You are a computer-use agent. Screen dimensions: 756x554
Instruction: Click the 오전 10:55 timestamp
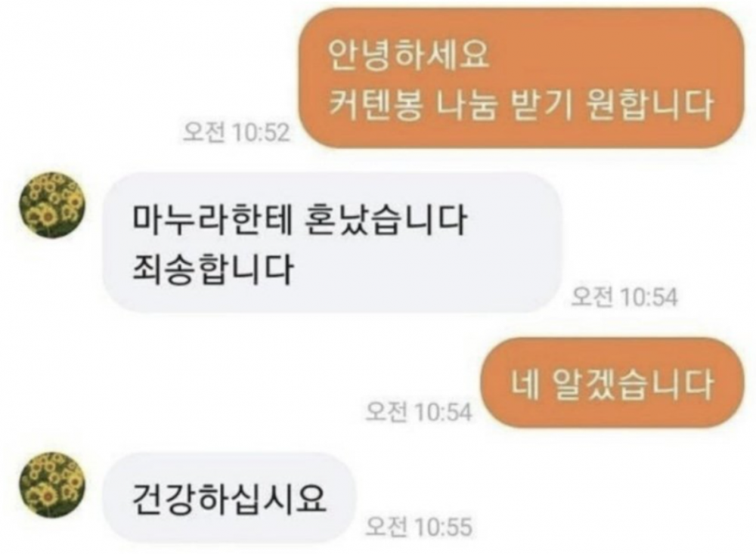point(418,527)
